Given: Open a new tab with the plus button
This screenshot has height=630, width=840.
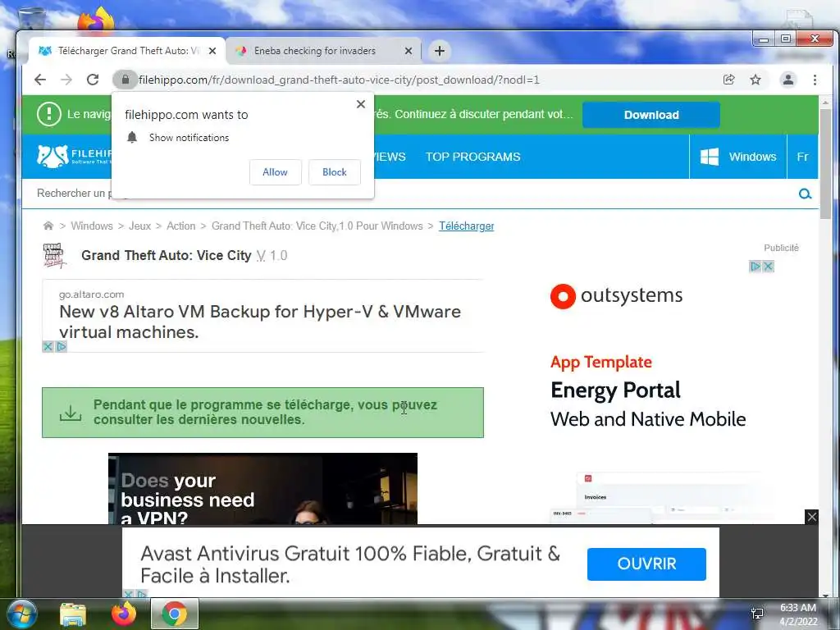Looking at the screenshot, I should point(440,51).
